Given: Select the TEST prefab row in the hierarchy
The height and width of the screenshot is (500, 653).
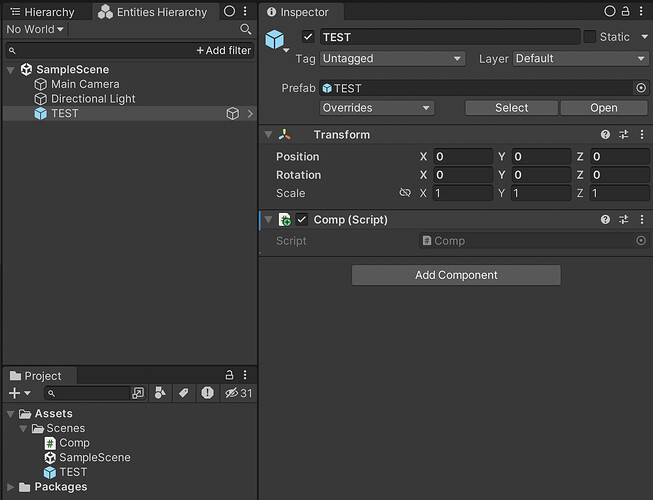Looking at the screenshot, I should tap(130, 113).
